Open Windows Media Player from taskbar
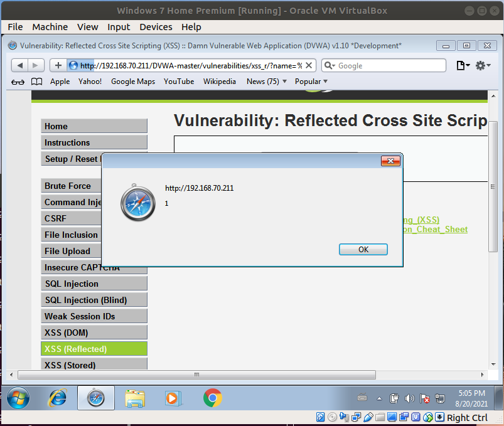Screen dimensions: 504x426 (174, 398)
